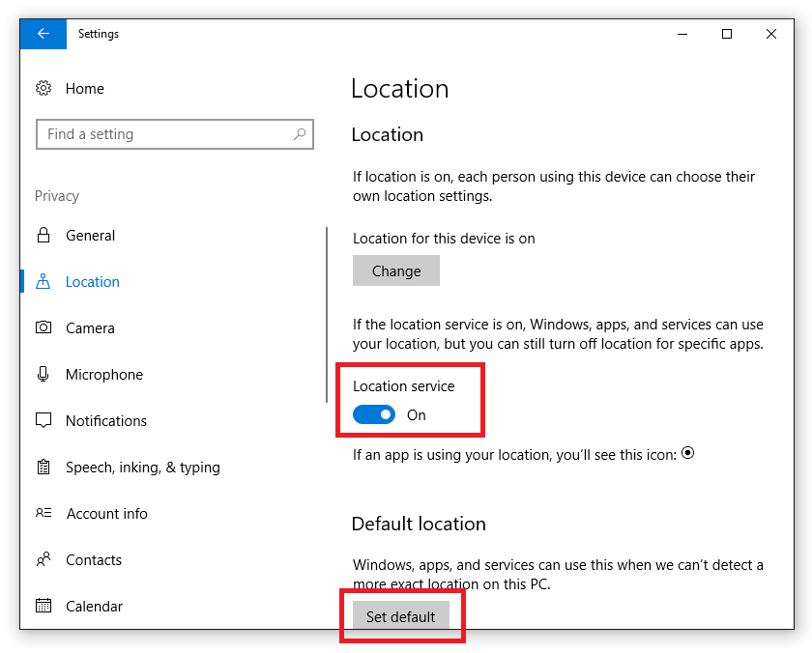Open Speech, inking, & typing settings
The height and width of the screenshot is (653, 812).
click(x=143, y=468)
